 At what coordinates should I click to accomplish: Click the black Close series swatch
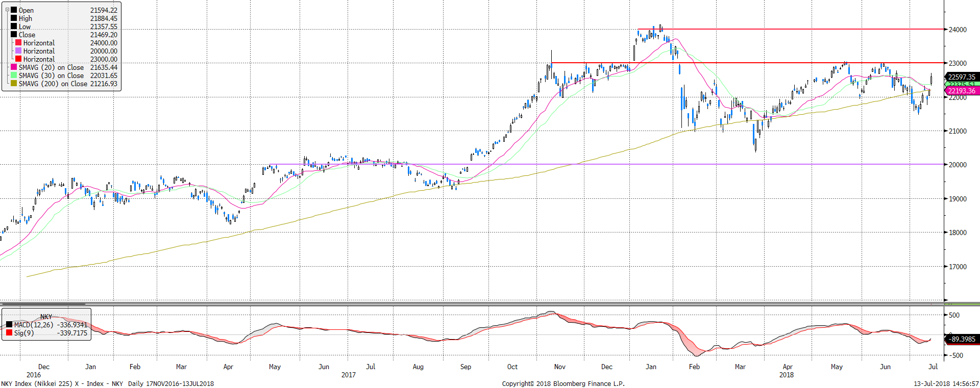point(14,34)
